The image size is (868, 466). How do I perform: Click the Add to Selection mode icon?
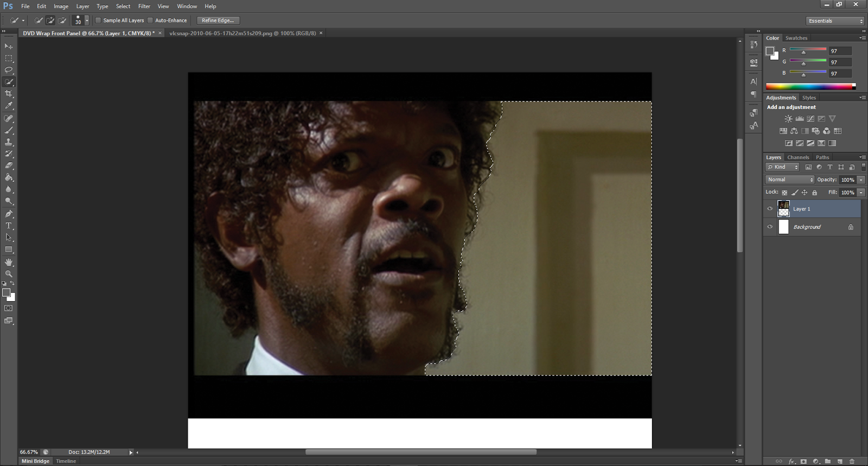pyautogui.click(x=50, y=20)
